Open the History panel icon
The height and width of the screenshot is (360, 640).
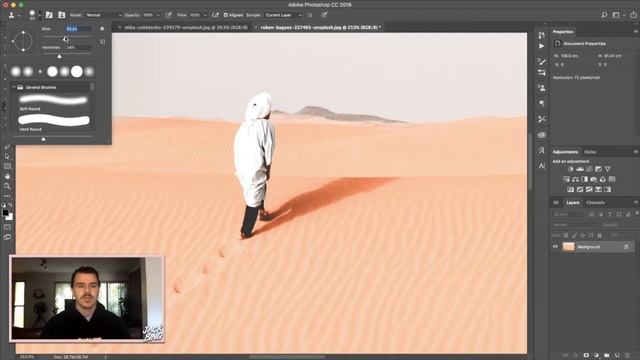[x=542, y=35]
